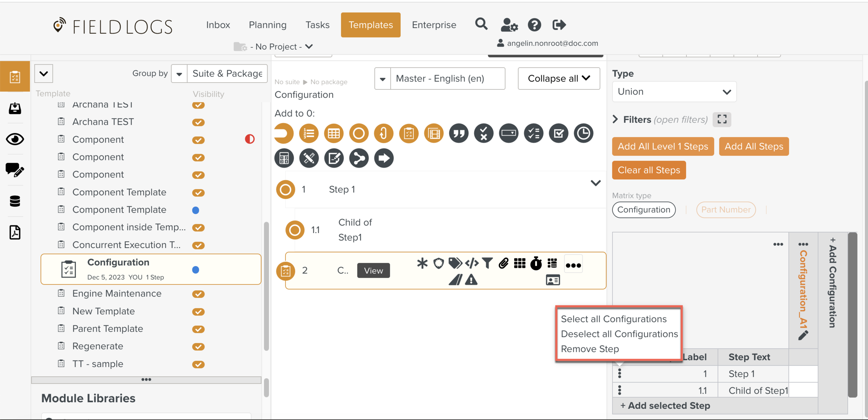
Task: Open the Tasks tab
Action: pos(317,25)
